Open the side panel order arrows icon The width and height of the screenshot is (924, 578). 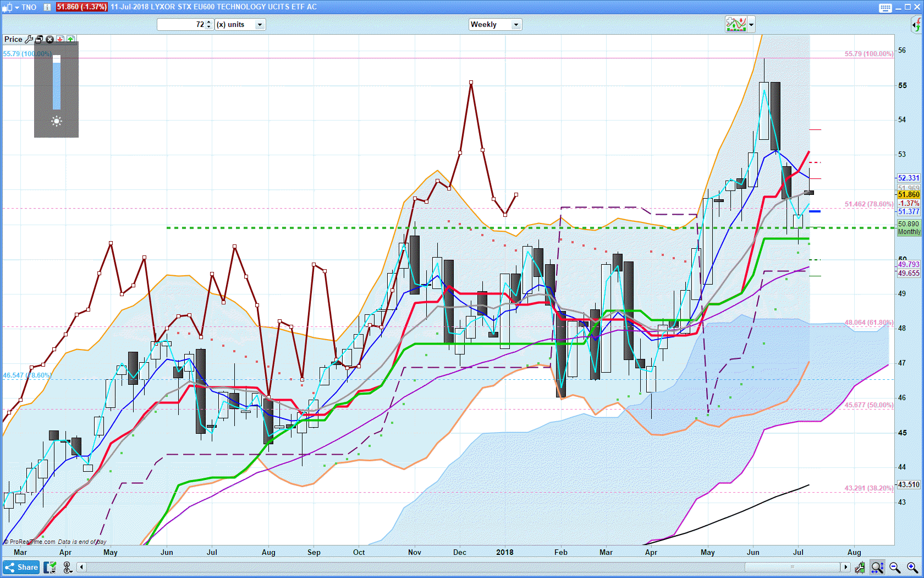pos(916,24)
